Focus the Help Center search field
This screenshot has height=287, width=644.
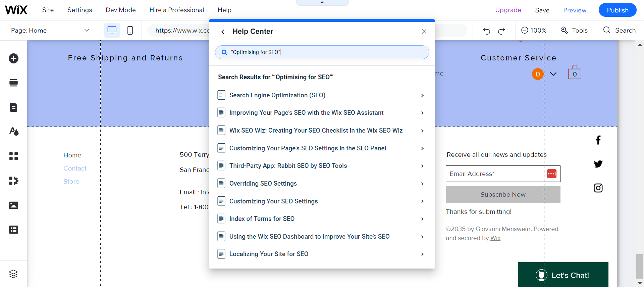pyautogui.click(x=322, y=52)
